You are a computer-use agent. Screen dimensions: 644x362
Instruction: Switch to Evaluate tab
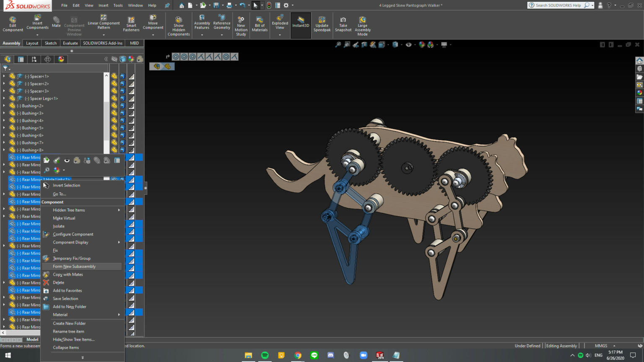tap(70, 43)
